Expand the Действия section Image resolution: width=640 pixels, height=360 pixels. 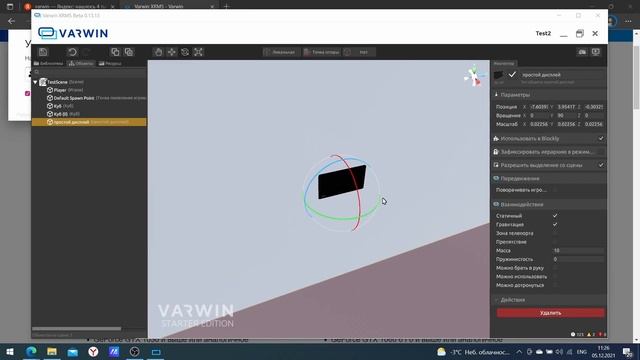pyautogui.click(x=549, y=300)
